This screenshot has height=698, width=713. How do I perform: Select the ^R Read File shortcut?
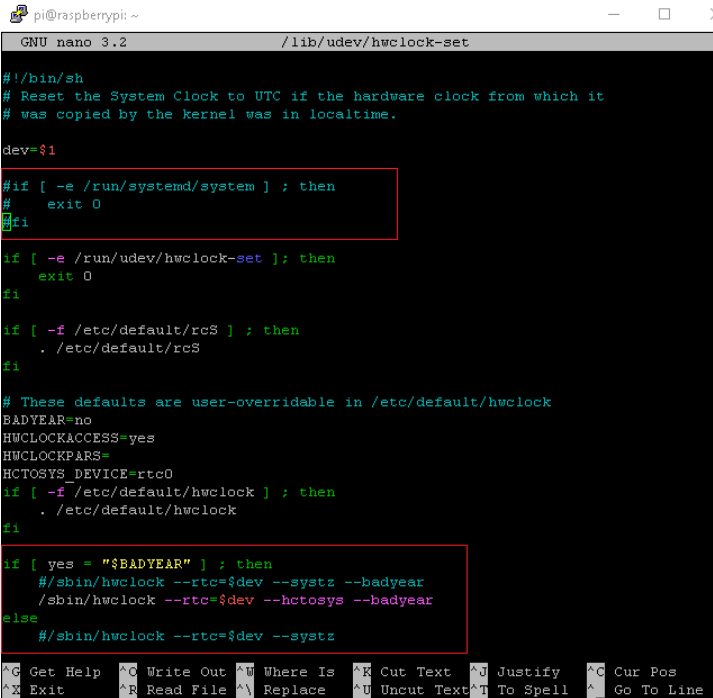click(x=173, y=690)
